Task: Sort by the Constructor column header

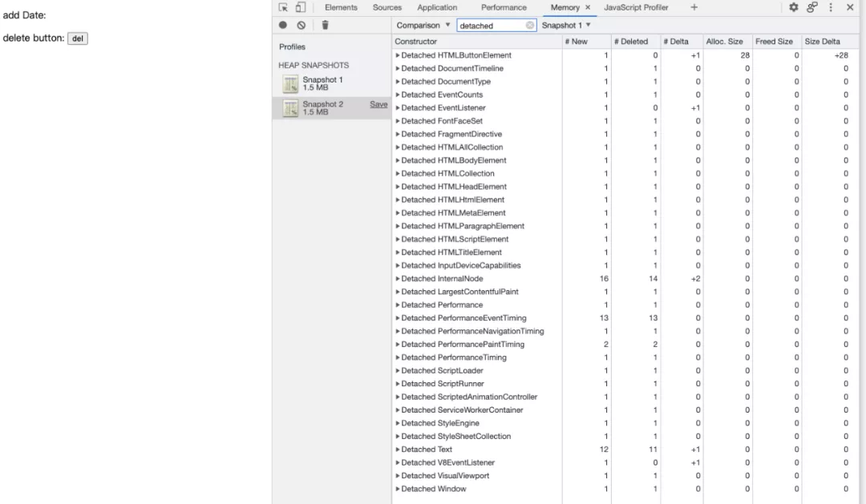Action: (476, 42)
